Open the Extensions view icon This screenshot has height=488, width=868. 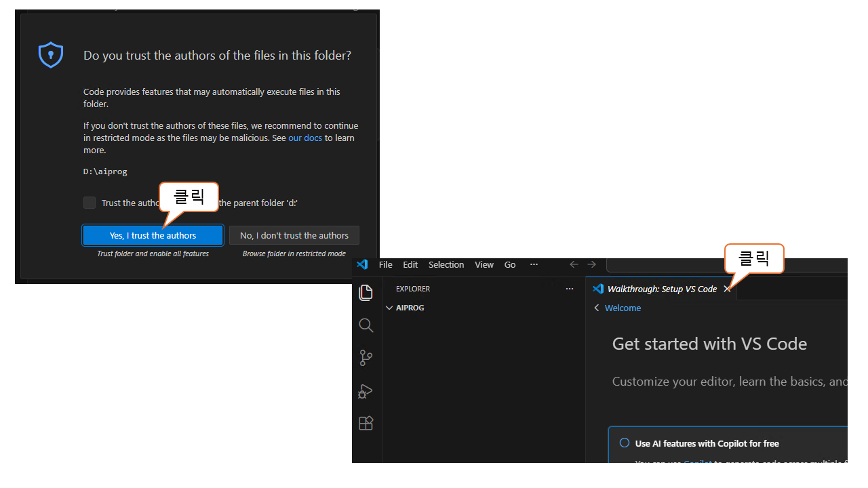(366, 424)
